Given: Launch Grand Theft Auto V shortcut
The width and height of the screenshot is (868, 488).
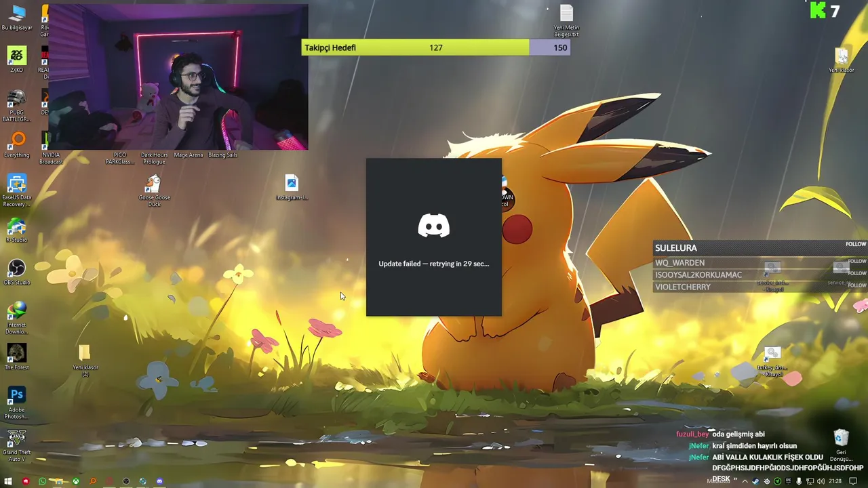Looking at the screenshot, I should point(17,446).
